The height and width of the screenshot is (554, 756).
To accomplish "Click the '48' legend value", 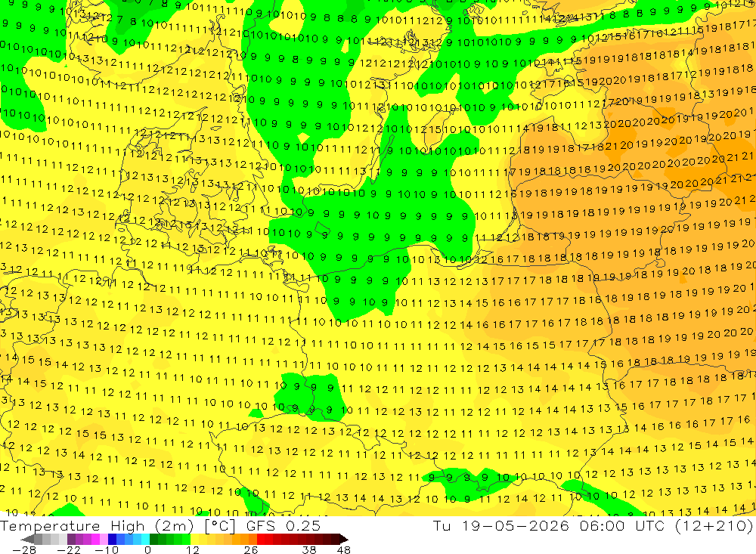I will 344,550.
